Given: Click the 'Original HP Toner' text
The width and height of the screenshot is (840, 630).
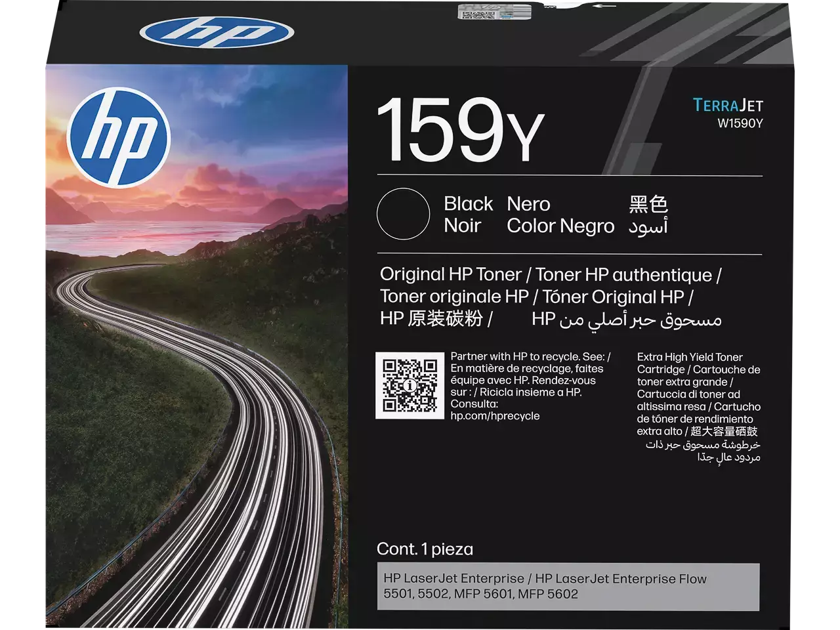Looking at the screenshot, I should 451,274.
